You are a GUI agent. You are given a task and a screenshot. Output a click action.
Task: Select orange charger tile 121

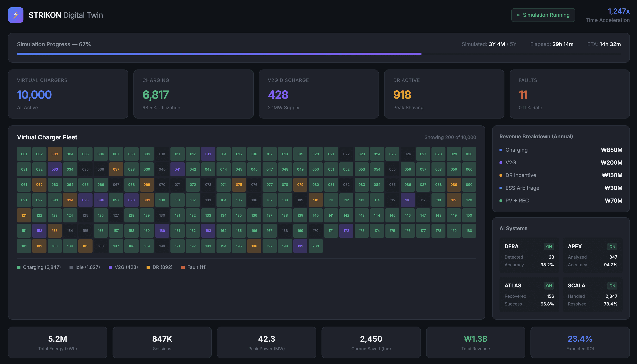point(24,215)
